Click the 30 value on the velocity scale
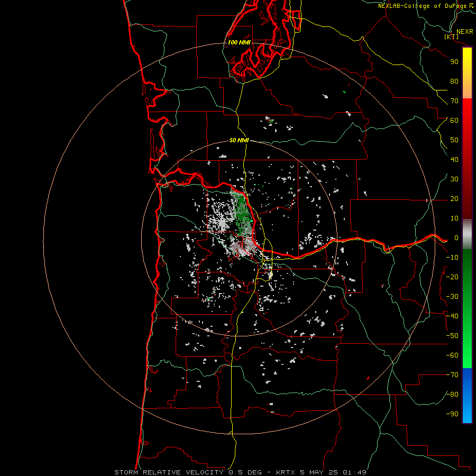Image resolution: width=476 pixels, height=476 pixels. coord(454,179)
